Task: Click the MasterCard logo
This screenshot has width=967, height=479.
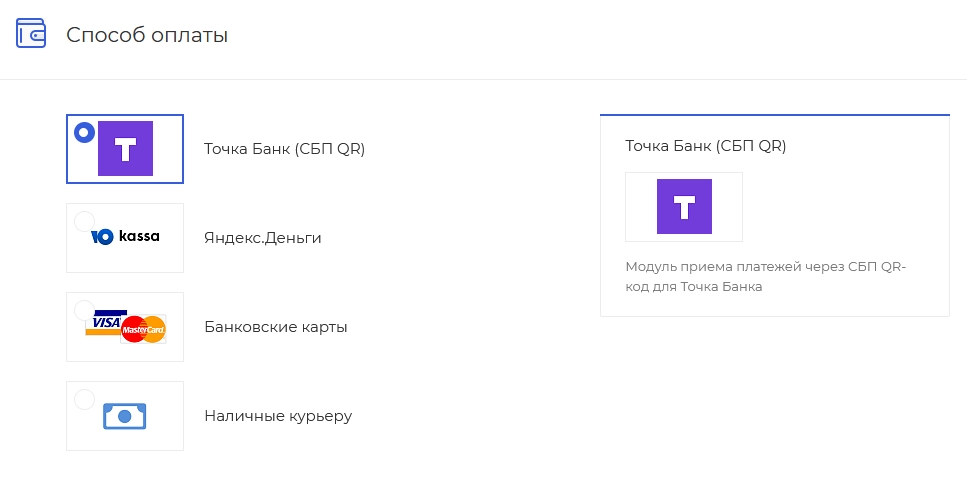Action: point(143,328)
